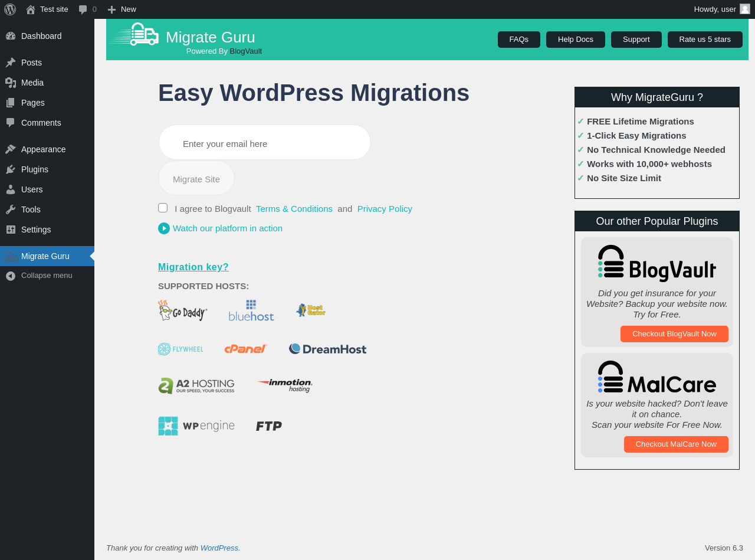Viewport: 755px width, 560px height.
Task: Click the BlogVault plugin logo
Action: (x=657, y=263)
